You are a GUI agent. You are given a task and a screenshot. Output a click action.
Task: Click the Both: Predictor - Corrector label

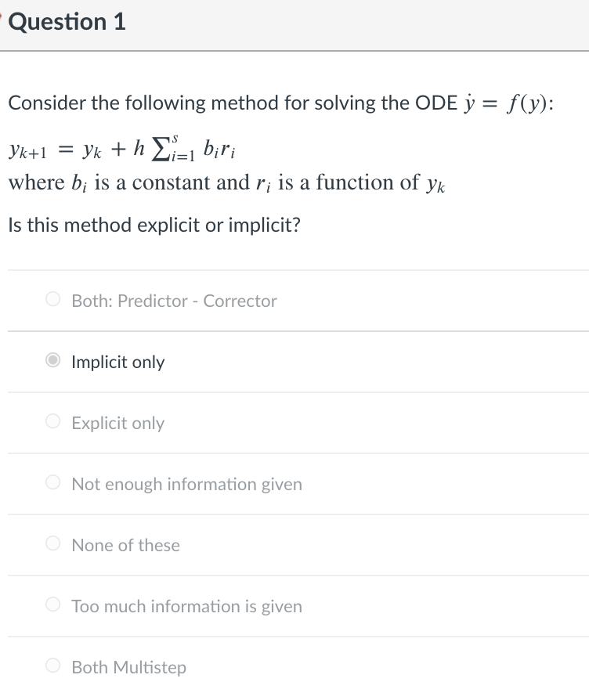point(173,301)
